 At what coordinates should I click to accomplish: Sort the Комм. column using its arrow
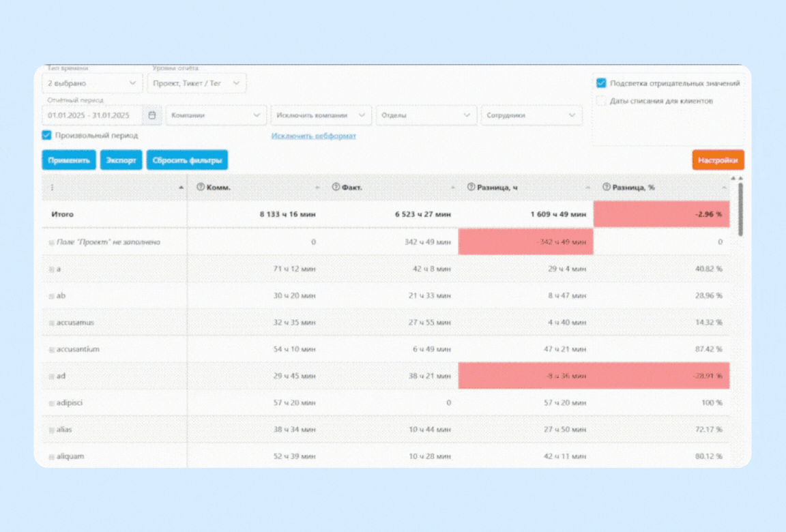pyautogui.click(x=317, y=188)
